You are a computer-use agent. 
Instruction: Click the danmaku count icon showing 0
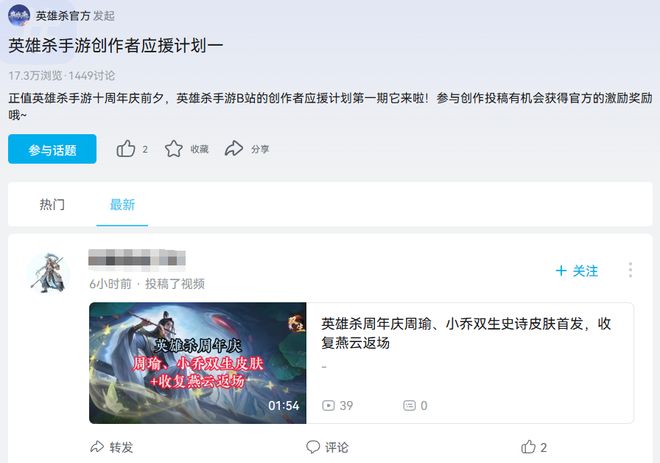pyautogui.click(x=410, y=405)
